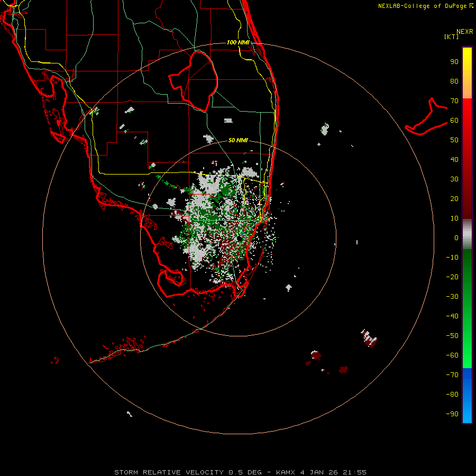This screenshot has width=476, height=476.
Task: Select the -60 value on velocity scale
Action: tap(452, 355)
